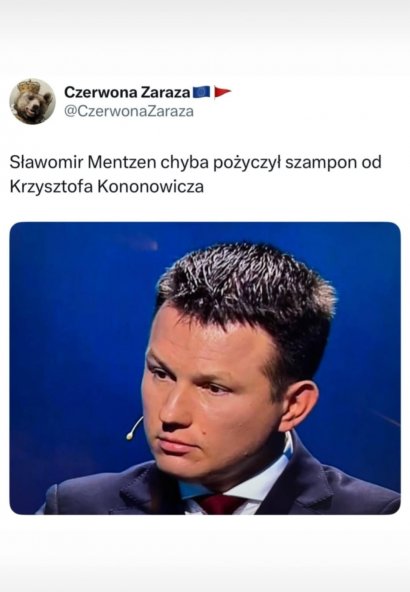
Task: Open the attached photo of the man
Action: [205, 368]
